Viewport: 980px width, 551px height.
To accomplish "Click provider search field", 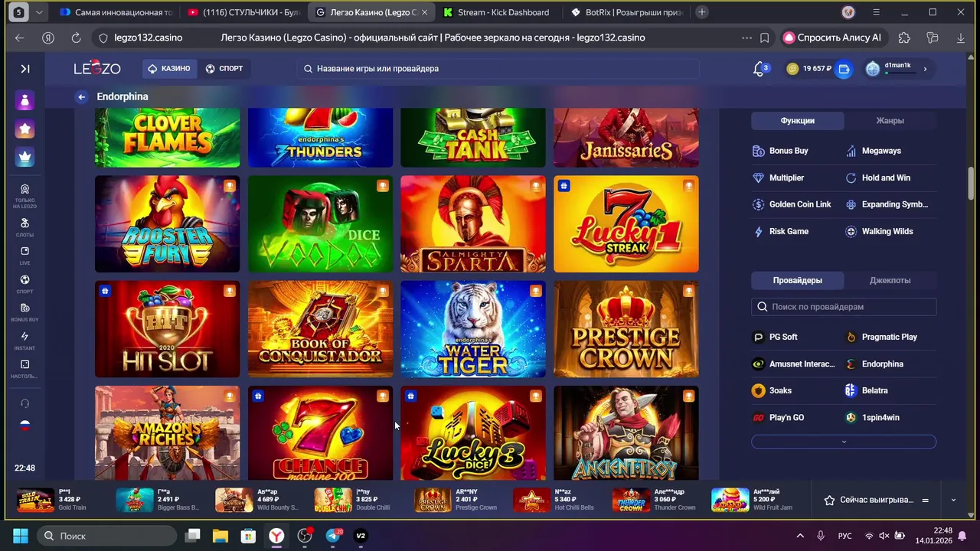I will 844,307.
